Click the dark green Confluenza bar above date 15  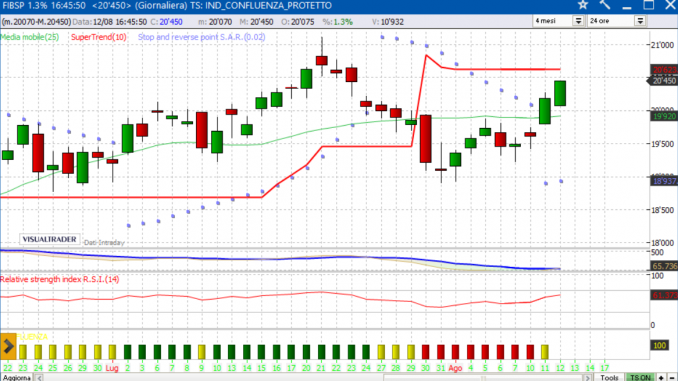coord(261,352)
